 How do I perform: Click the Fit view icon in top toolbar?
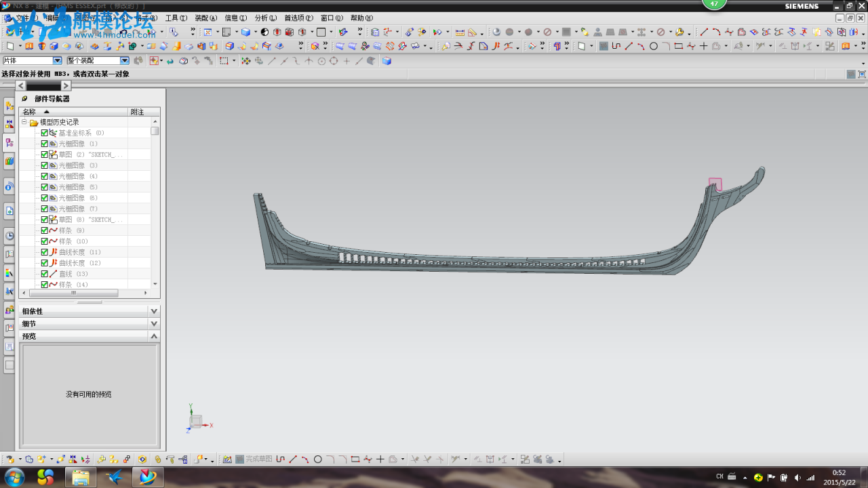click(x=208, y=32)
